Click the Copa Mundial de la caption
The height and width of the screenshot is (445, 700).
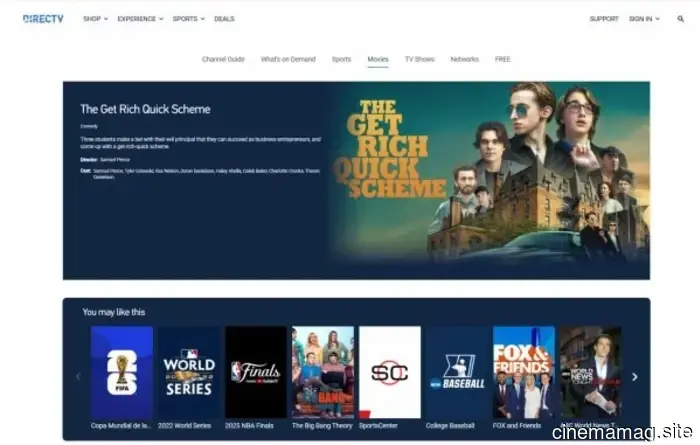pyautogui.click(x=121, y=426)
